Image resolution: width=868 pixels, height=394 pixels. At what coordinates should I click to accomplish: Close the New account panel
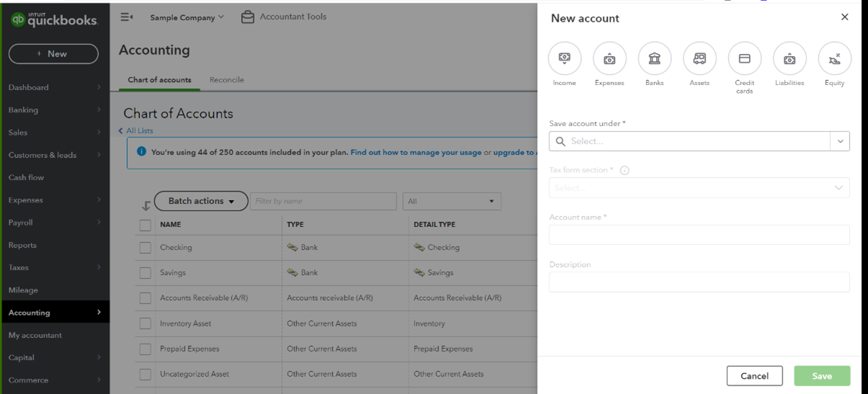click(845, 17)
